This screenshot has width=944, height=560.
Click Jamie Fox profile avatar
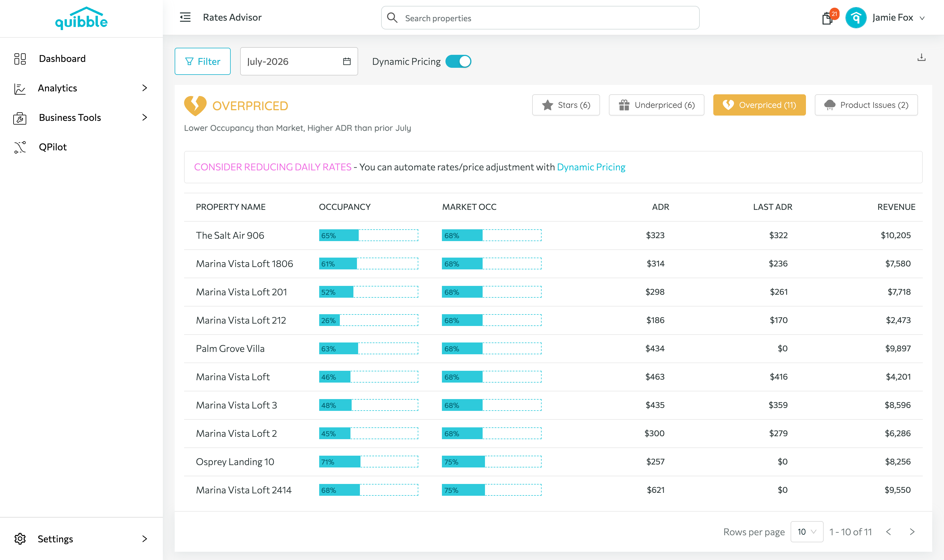(x=855, y=18)
